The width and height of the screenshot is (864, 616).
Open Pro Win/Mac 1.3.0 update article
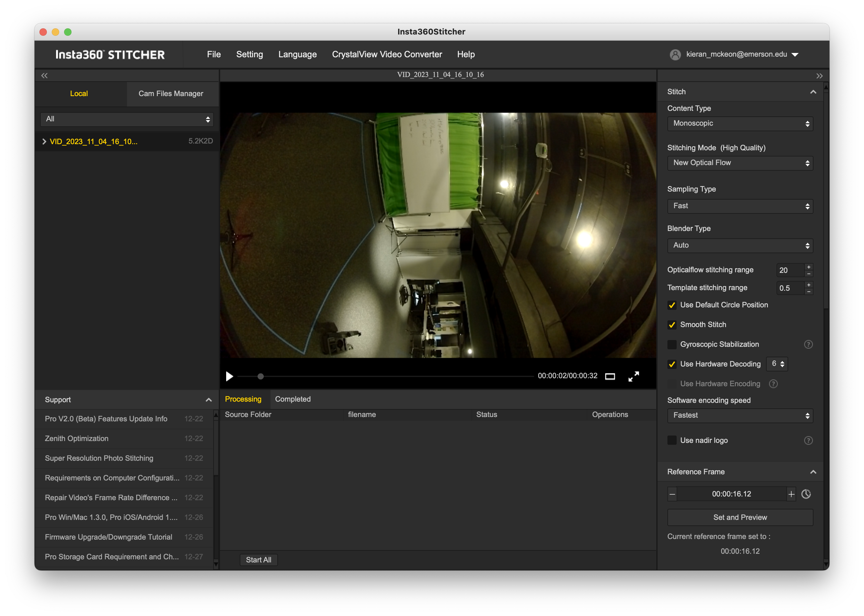click(x=124, y=518)
